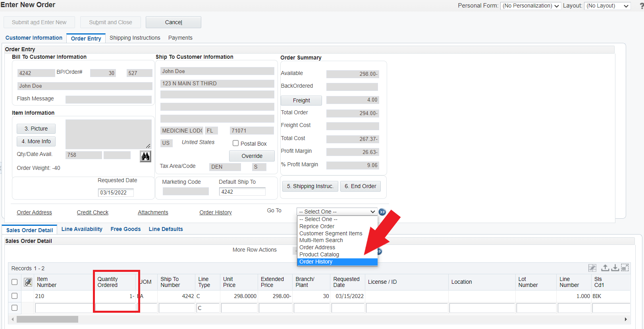Click the left arrow of horizontal scrollbar

coord(13,319)
